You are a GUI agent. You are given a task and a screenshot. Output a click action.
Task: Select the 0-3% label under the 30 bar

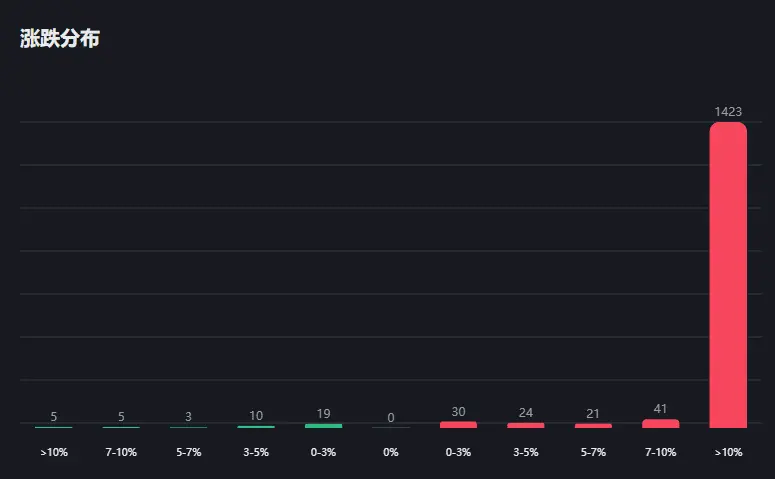458,452
